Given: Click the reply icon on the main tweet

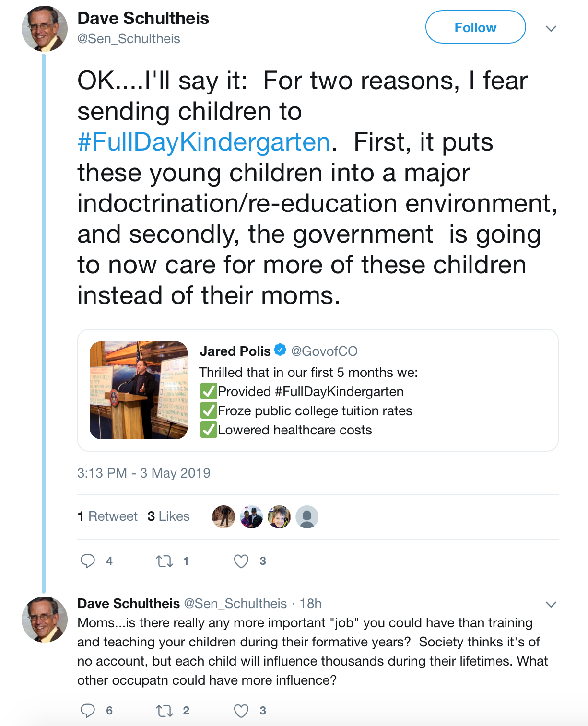Looking at the screenshot, I should click(x=88, y=561).
